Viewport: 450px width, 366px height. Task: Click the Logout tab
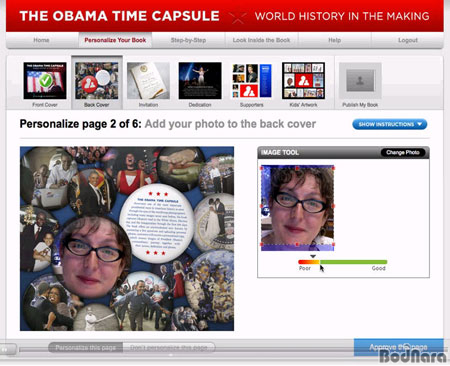[x=408, y=40]
